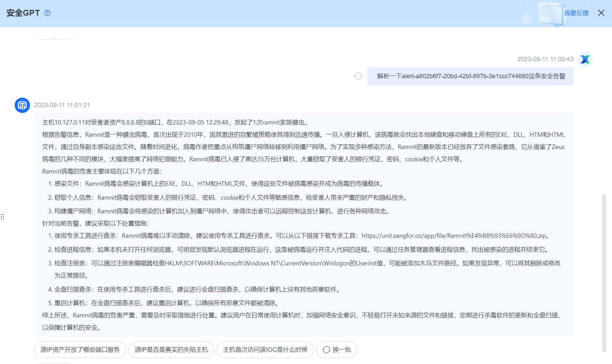Click the user's alert analysis question bubble

click(x=470, y=76)
